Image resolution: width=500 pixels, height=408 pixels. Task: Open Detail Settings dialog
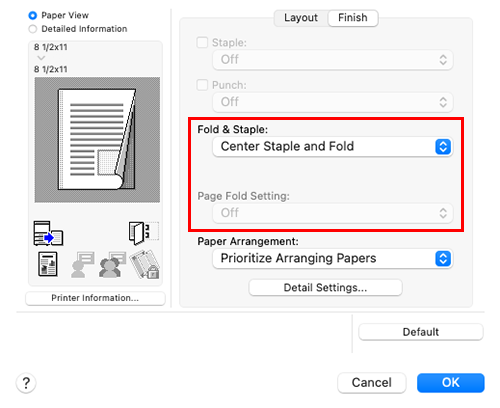[x=325, y=287]
